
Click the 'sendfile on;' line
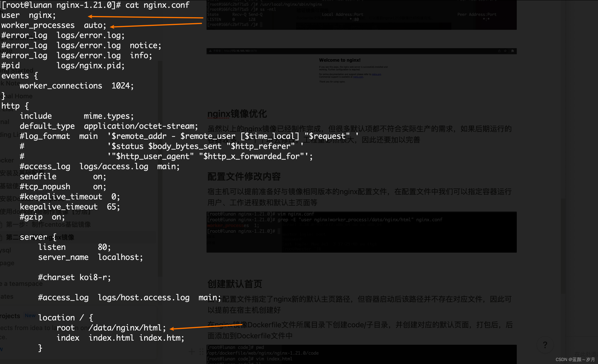click(x=63, y=176)
